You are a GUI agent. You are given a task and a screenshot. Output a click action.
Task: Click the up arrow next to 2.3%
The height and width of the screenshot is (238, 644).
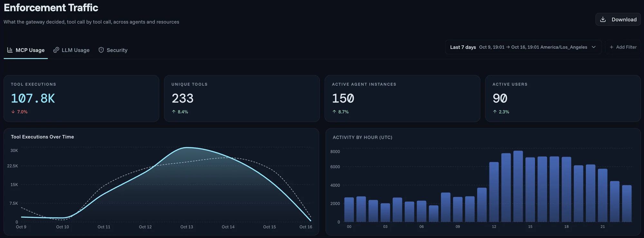pos(495,112)
